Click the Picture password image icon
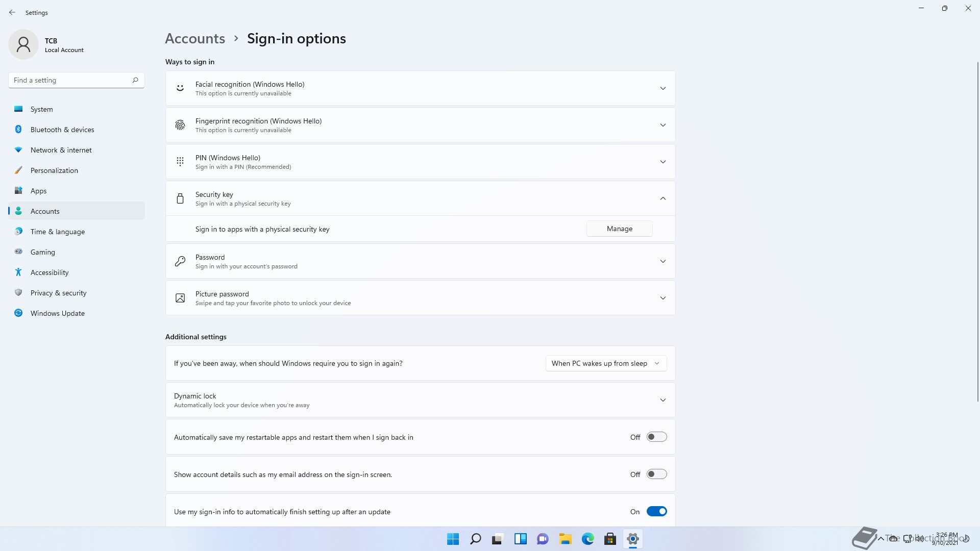Image resolution: width=980 pixels, height=551 pixels. (x=180, y=298)
